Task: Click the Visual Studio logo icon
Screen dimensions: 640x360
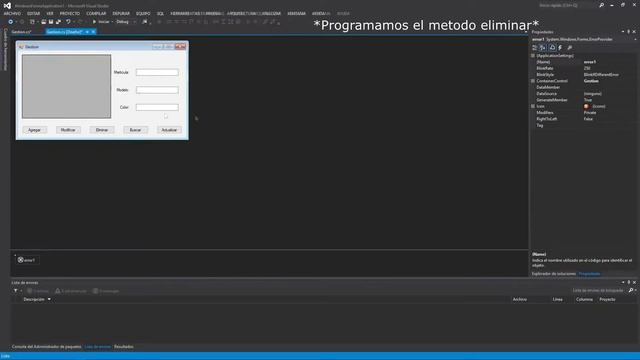Action: pos(7,5)
